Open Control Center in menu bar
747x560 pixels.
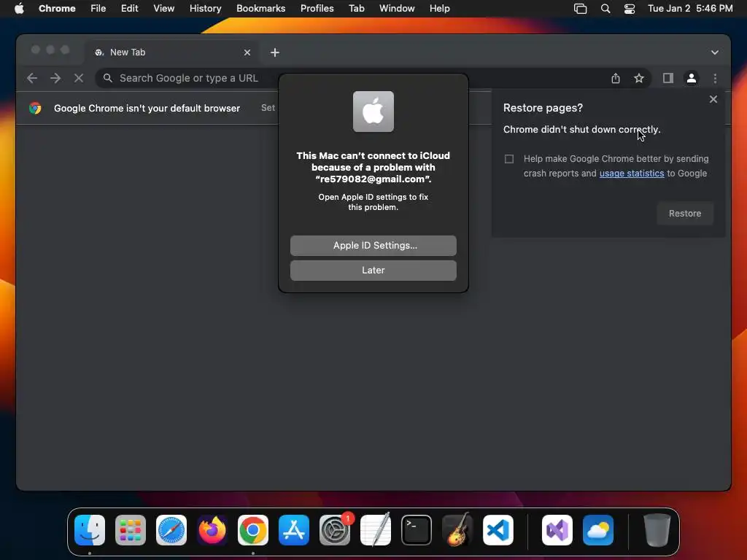630,9
